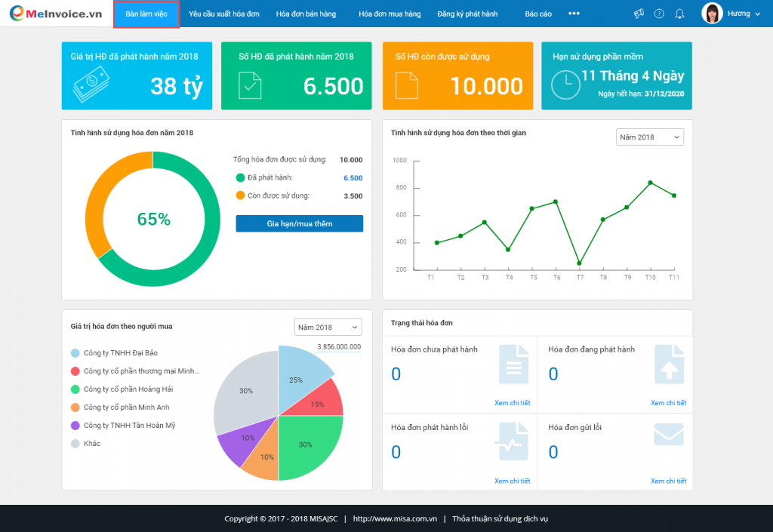This screenshot has height=532, width=773.
Task: Open the Hóa đơn bán hàng menu
Action: 306,14
